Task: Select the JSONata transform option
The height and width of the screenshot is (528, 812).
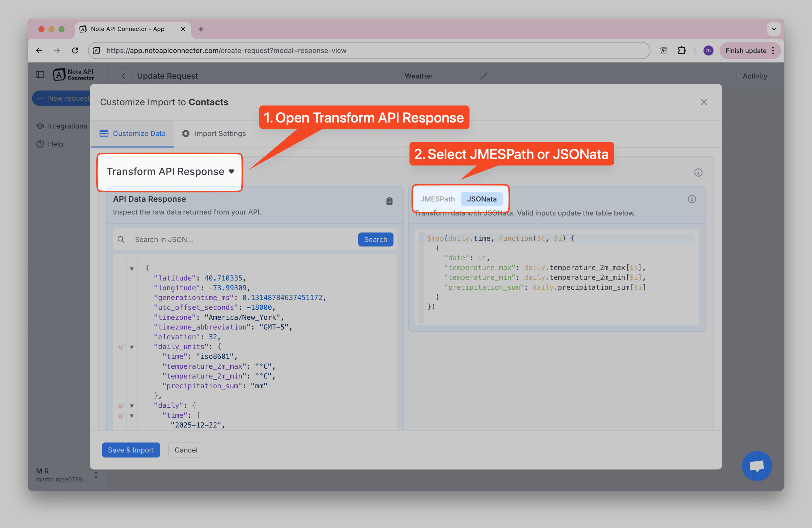Action: 481,199
